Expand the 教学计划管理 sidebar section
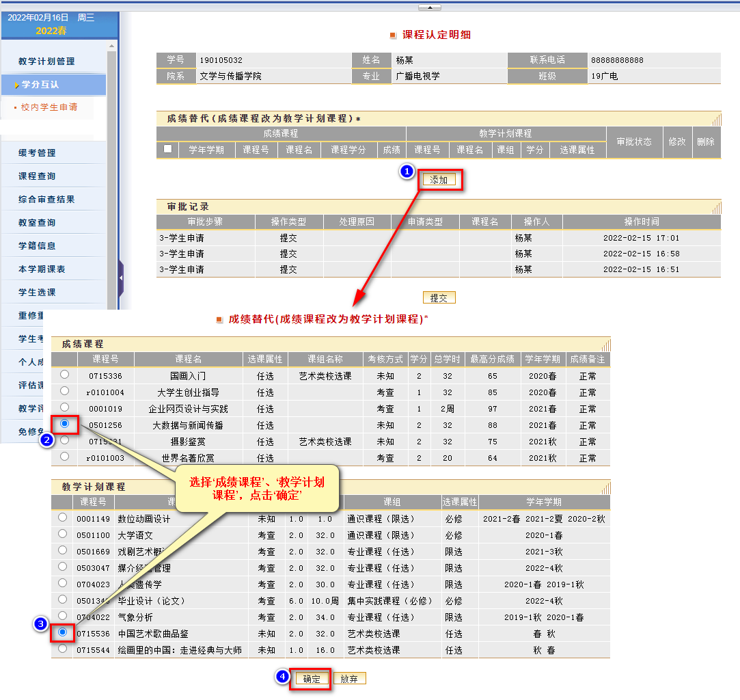Screen dimensions: 740x700 [46, 62]
